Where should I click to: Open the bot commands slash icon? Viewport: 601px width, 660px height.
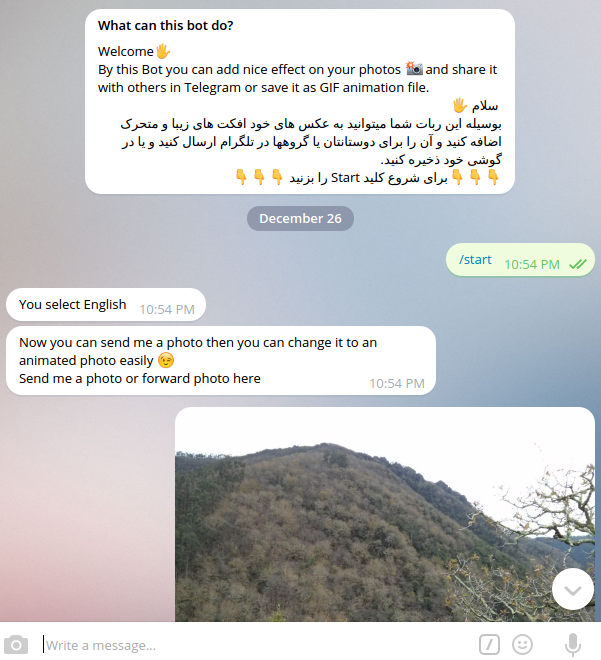[489, 644]
